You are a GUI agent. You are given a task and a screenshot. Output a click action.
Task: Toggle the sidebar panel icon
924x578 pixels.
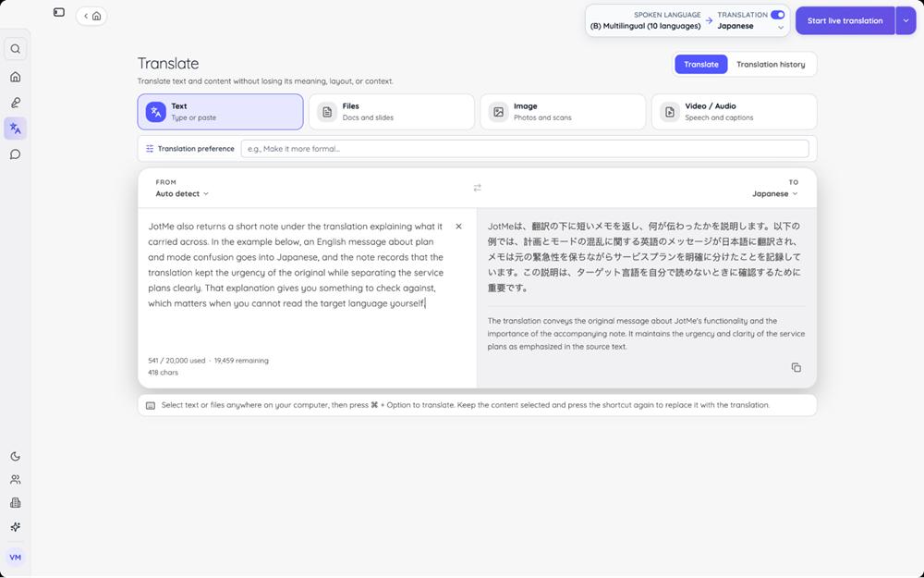[59, 12]
